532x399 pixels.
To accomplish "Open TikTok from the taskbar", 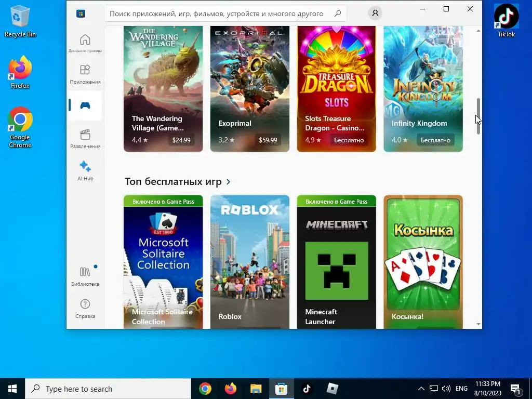I will click(307, 389).
